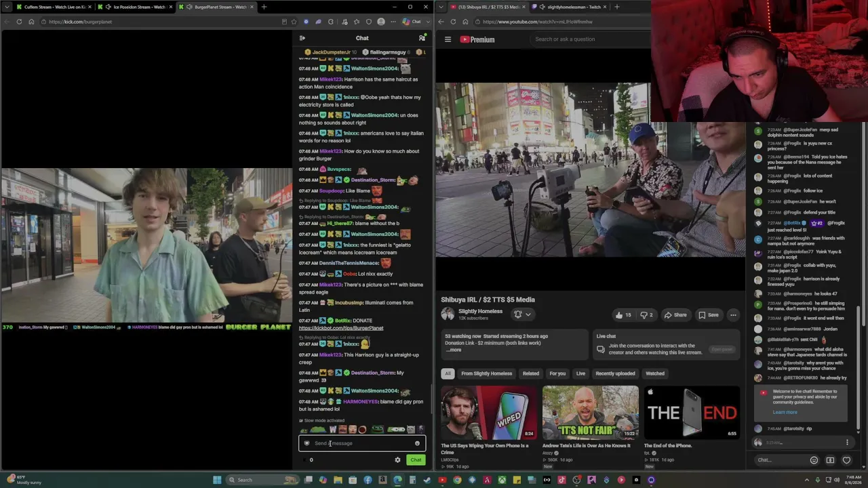
Task: Select the 'For you' filter chip
Action: click(557, 373)
